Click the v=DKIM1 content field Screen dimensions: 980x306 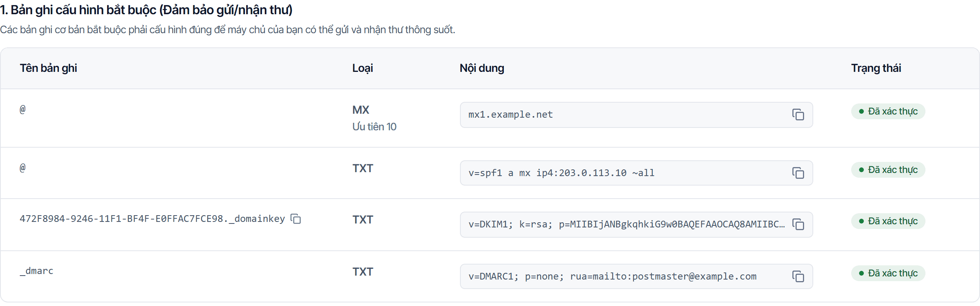click(636, 224)
